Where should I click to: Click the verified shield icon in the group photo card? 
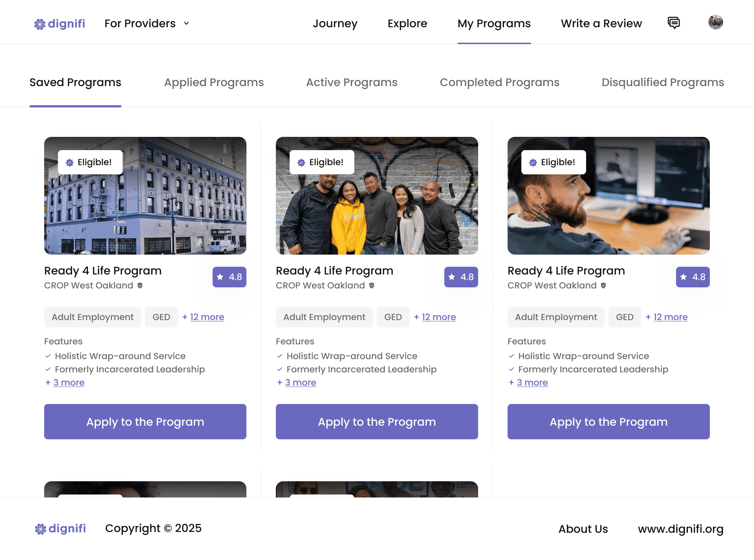372,286
